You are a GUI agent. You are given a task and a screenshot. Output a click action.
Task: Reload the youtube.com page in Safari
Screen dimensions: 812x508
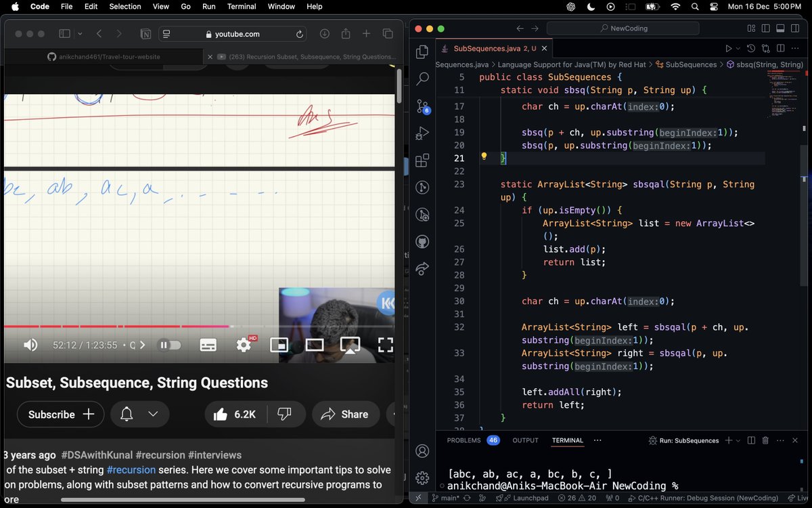click(299, 34)
